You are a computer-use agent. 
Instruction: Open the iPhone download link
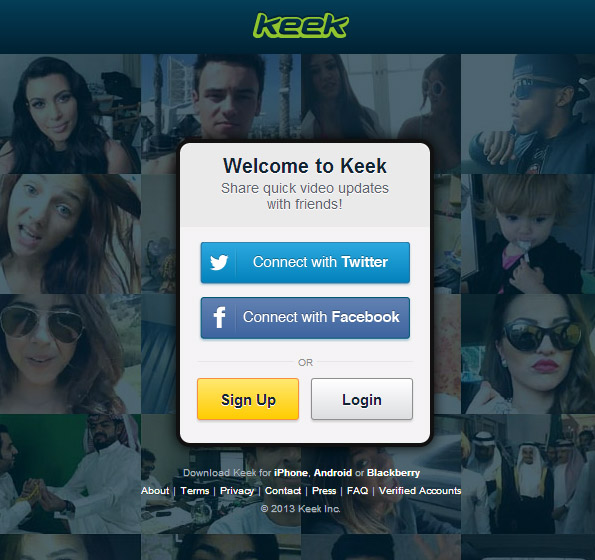[291, 473]
